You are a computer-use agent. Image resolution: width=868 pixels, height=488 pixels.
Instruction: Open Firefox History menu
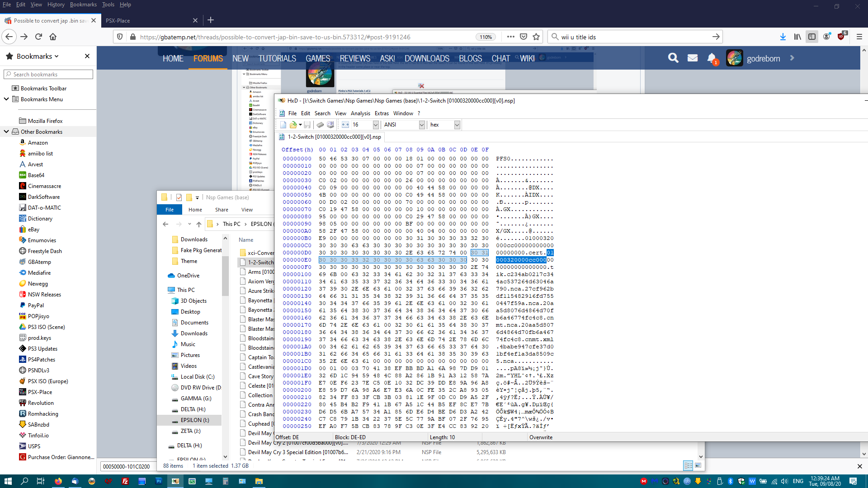point(56,5)
